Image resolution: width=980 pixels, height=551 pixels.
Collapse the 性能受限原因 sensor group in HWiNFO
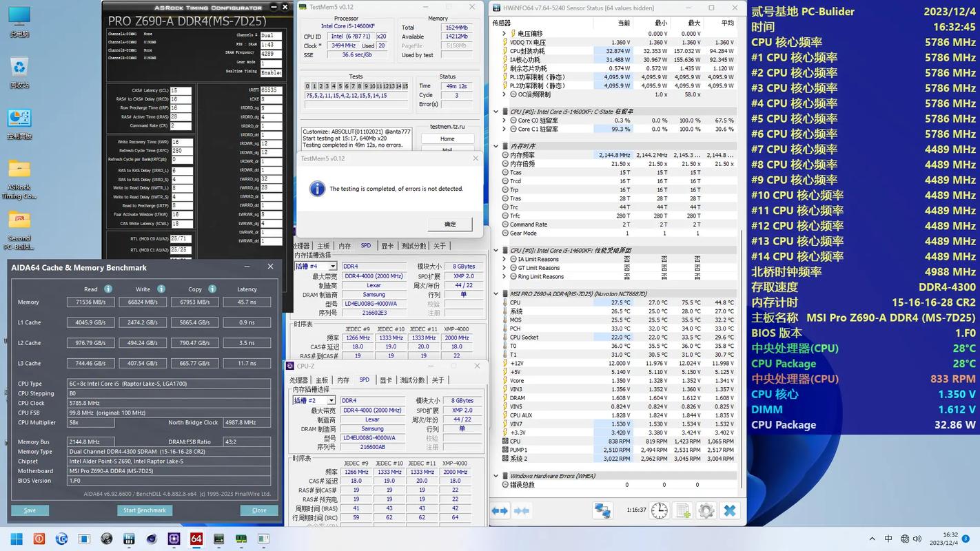coord(496,250)
